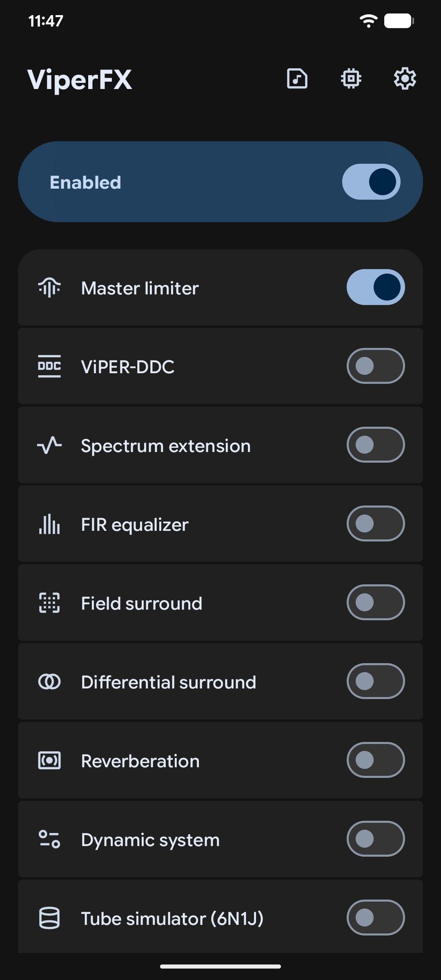This screenshot has width=441, height=980.
Task: Tap the Spectrum extension pulse icon
Action: [49, 445]
